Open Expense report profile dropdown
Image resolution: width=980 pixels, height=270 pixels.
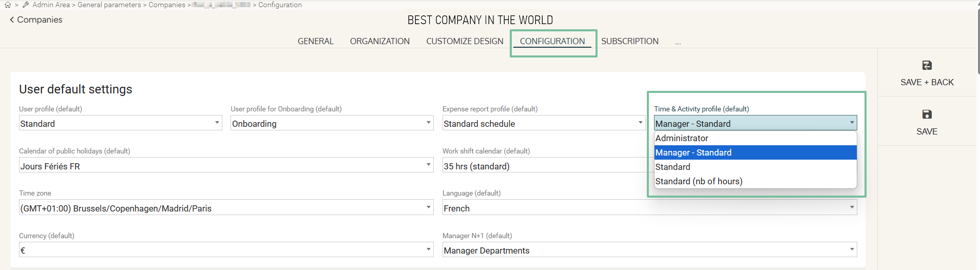pyautogui.click(x=544, y=123)
